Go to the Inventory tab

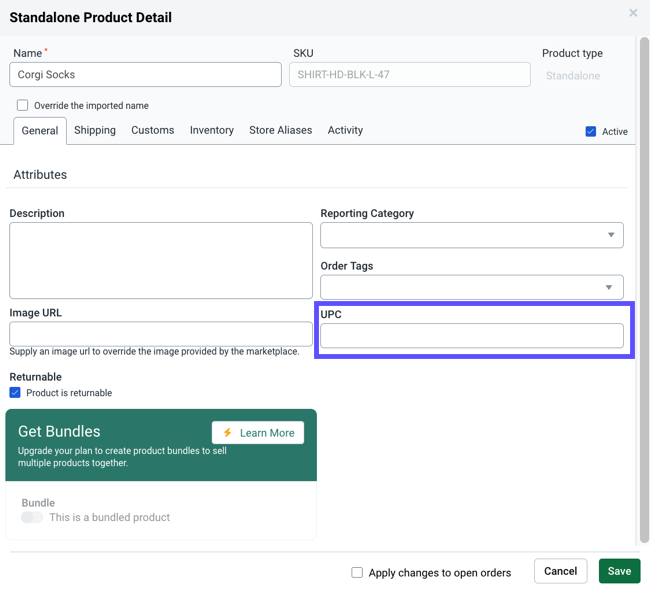coord(212,130)
